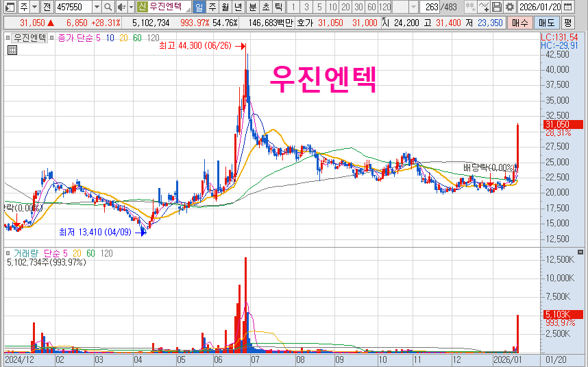
Task: Select the 60 interval button
Action: pyautogui.click(x=371, y=7)
